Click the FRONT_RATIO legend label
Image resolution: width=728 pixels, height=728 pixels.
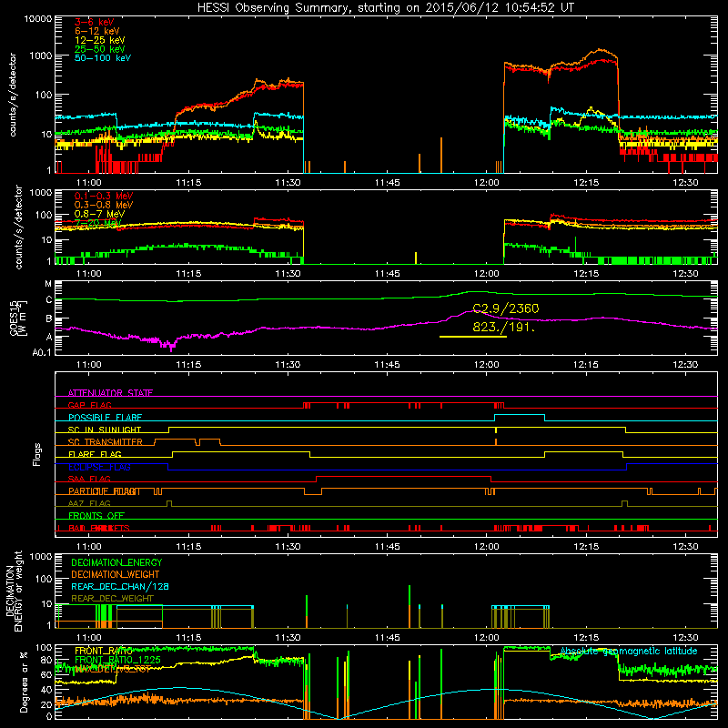pyautogui.click(x=104, y=651)
